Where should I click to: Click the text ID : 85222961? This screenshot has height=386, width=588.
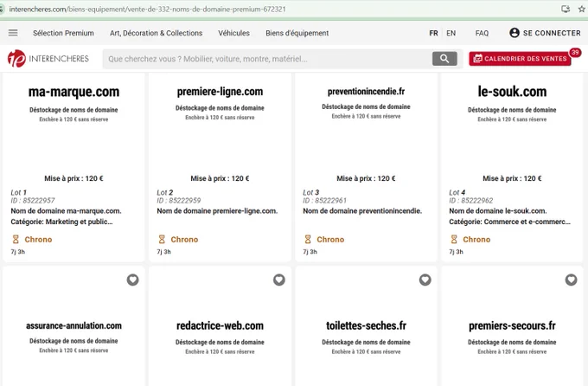click(325, 201)
